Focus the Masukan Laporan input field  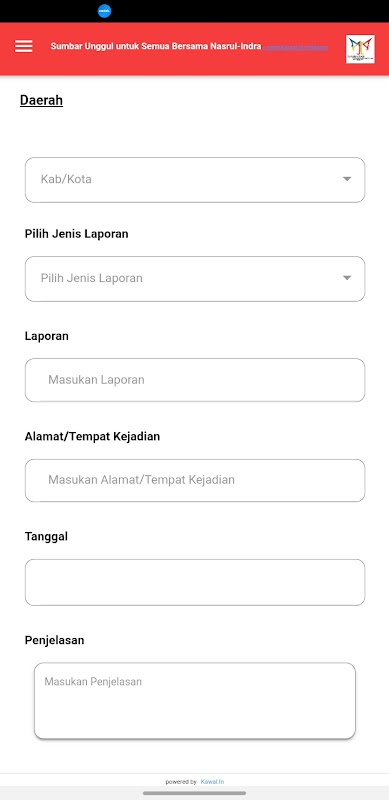point(195,380)
